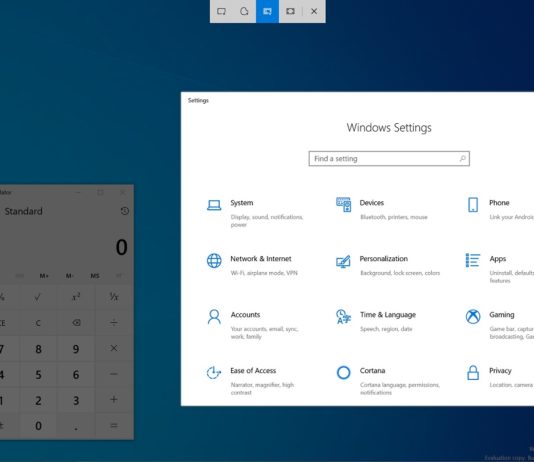Open the Time & Language icon

343,317
